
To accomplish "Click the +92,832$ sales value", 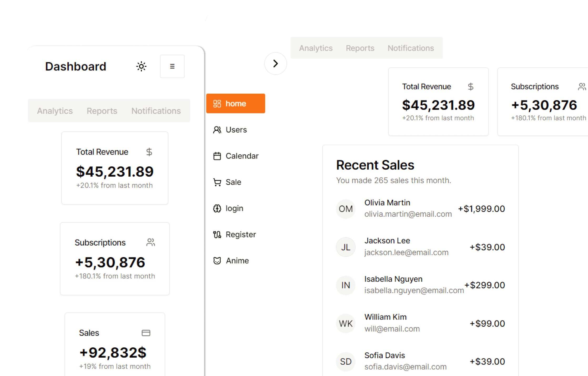I will pyautogui.click(x=113, y=352).
